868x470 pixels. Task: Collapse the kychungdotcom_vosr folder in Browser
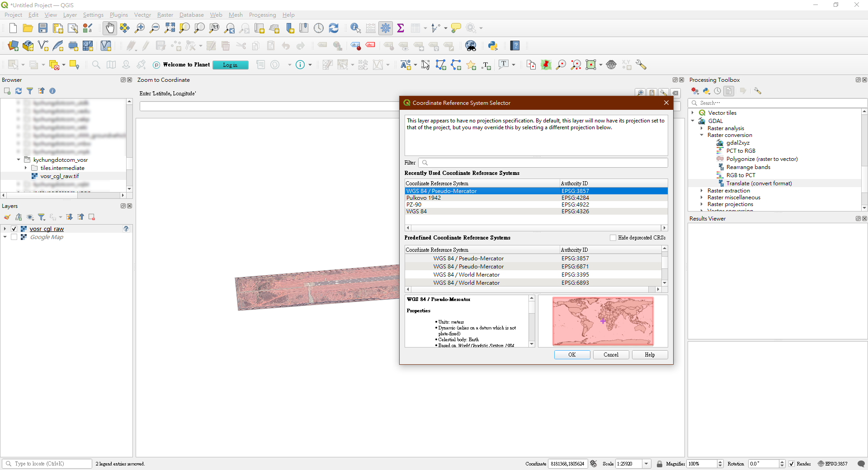[x=19, y=160]
